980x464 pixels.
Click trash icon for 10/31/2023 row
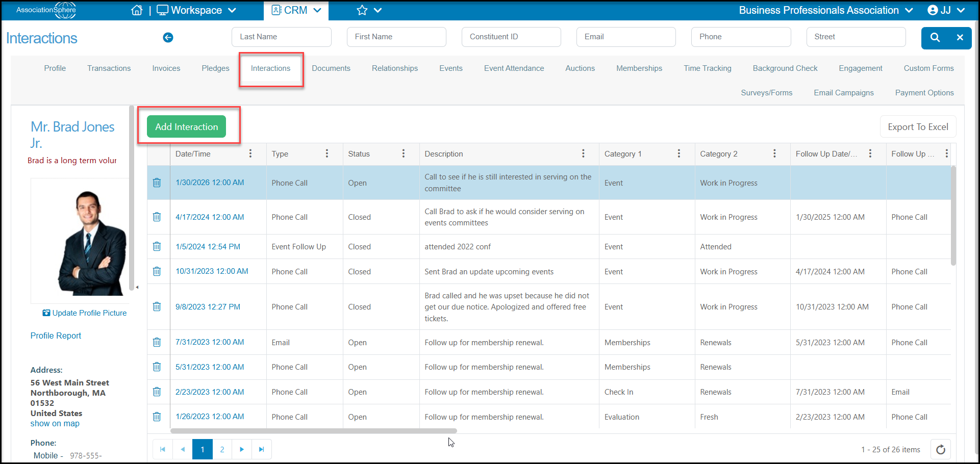coord(157,271)
